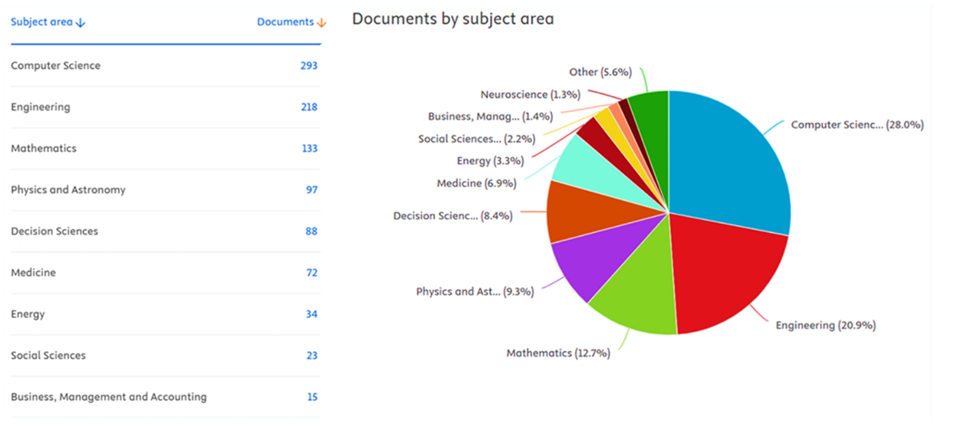The width and height of the screenshot is (980, 431).
Task: Select the Energy table row label
Action: 28,314
